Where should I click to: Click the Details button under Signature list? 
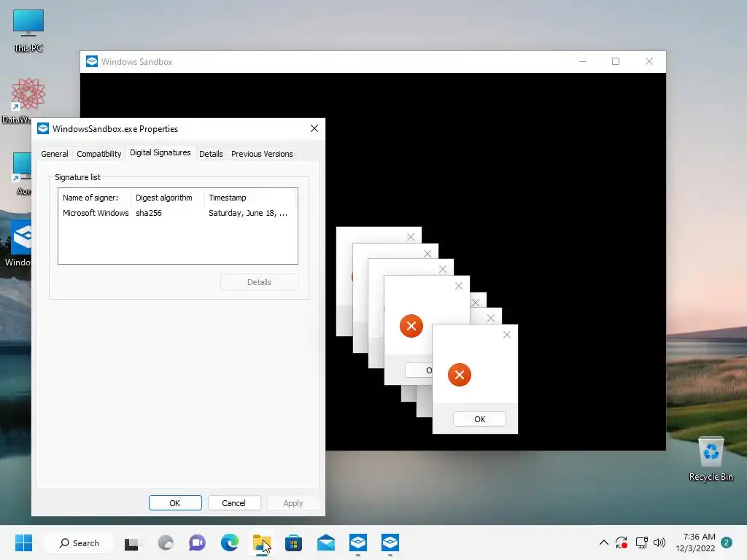(259, 282)
